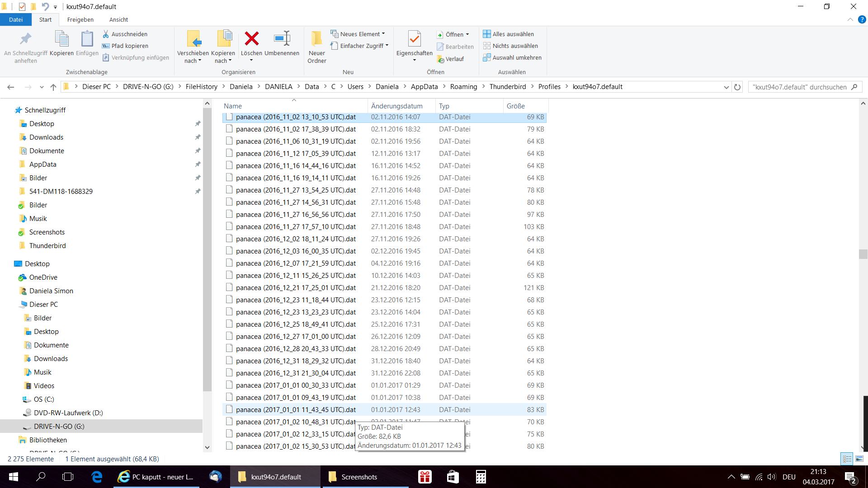
Task: Open taskbar search magnifier
Action: tap(41, 477)
